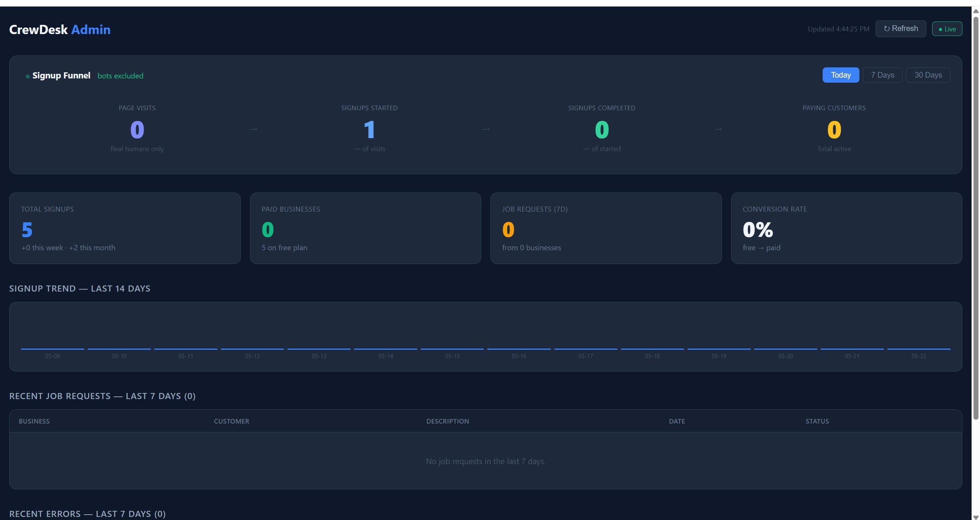Click the Updated 4:44:25 PM timestamp
The height and width of the screenshot is (520, 980).
tap(838, 29)
